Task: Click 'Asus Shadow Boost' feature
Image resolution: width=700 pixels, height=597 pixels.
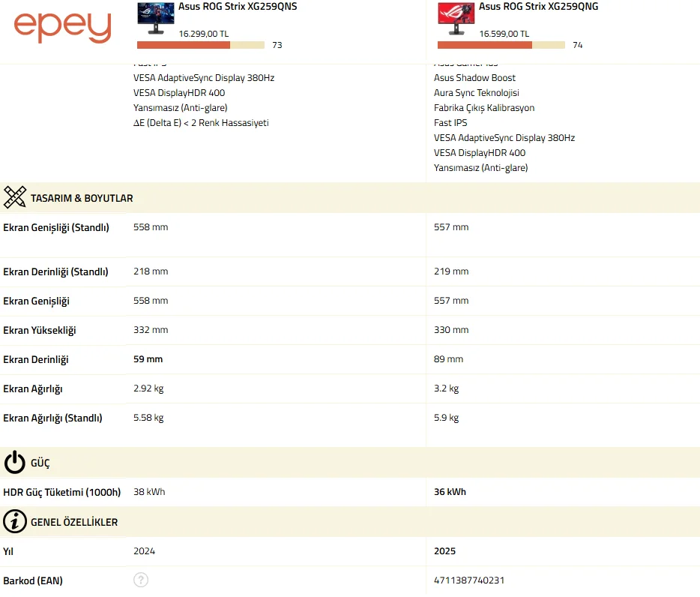Action: coord(474,78)
